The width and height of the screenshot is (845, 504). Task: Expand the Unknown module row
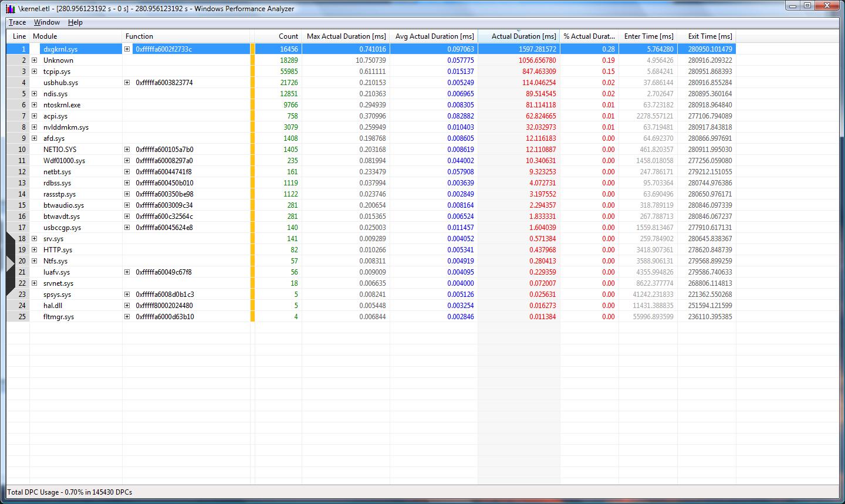point(35,60)
